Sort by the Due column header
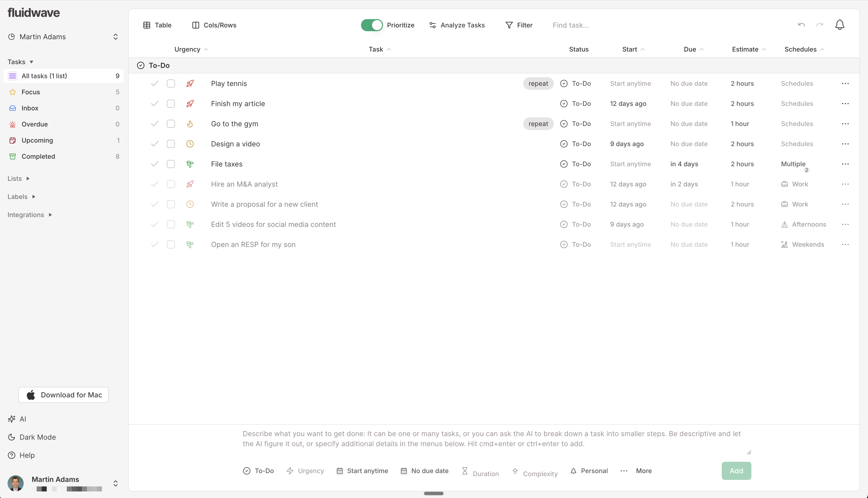This screenshot has height=498, width=868. [693, 49]
